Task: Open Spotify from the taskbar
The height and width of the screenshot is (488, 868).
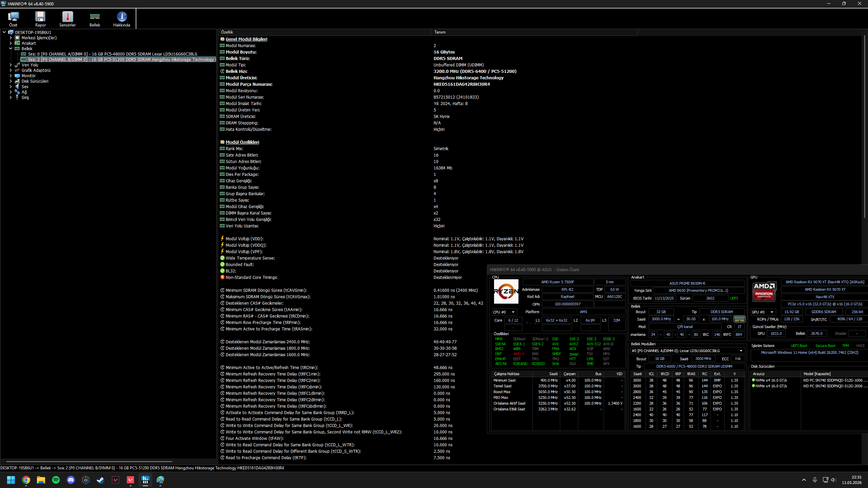Action: [56, 480]
